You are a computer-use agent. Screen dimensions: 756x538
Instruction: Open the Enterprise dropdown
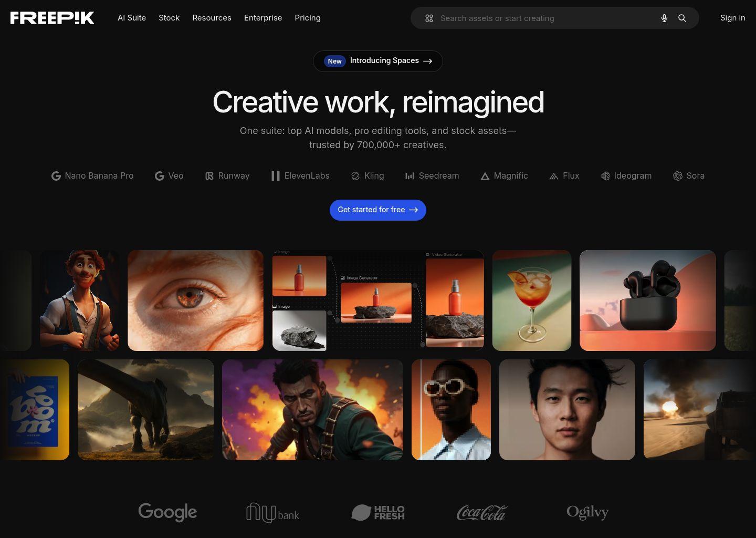click(x=263, y=17)
